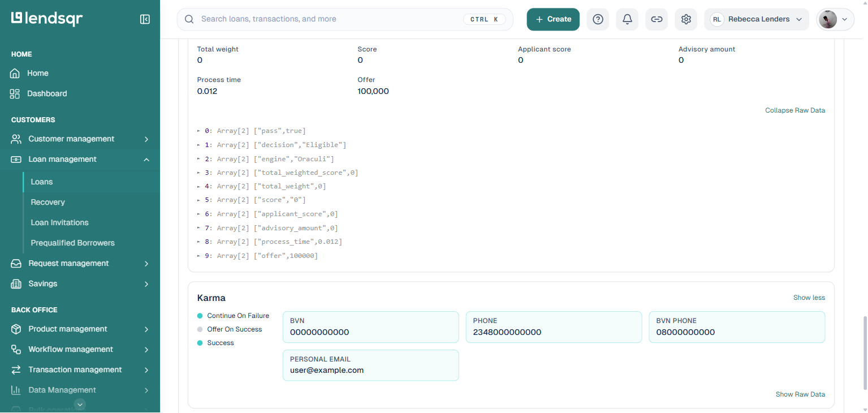
Task: Click the Loan management money icon
Action: tap(16, 159)
